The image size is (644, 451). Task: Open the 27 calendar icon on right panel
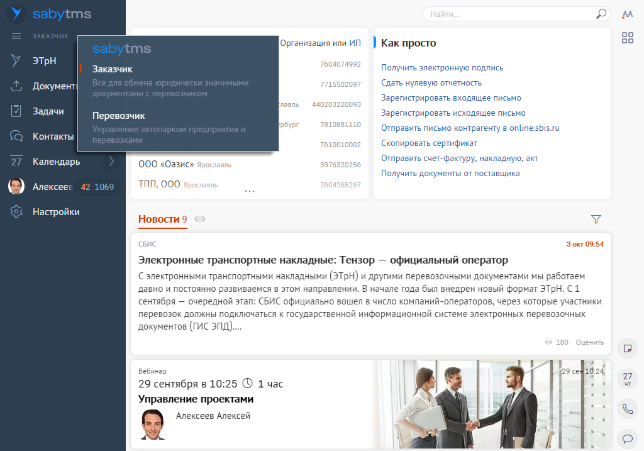click(x=628, y=378)
